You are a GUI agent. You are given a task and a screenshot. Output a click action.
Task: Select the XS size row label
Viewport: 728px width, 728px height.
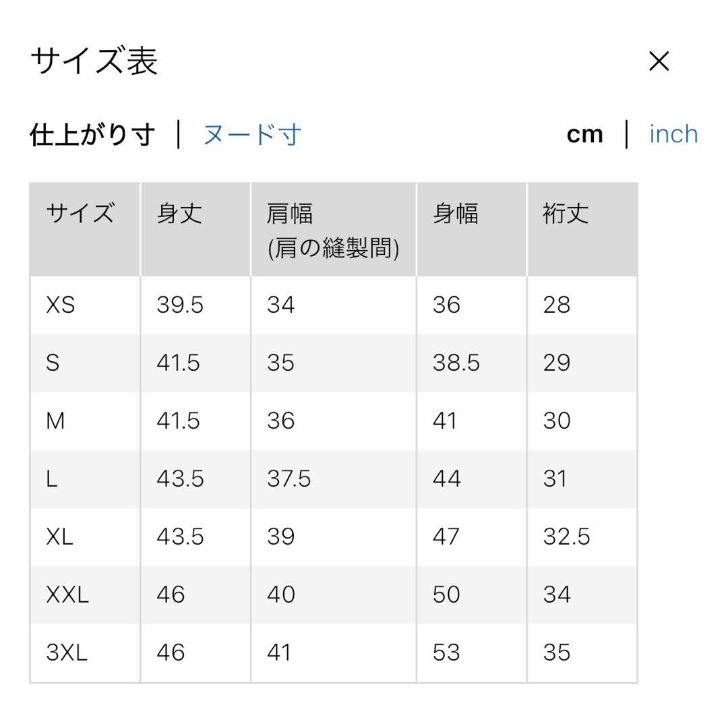click(x=61, y=305)
